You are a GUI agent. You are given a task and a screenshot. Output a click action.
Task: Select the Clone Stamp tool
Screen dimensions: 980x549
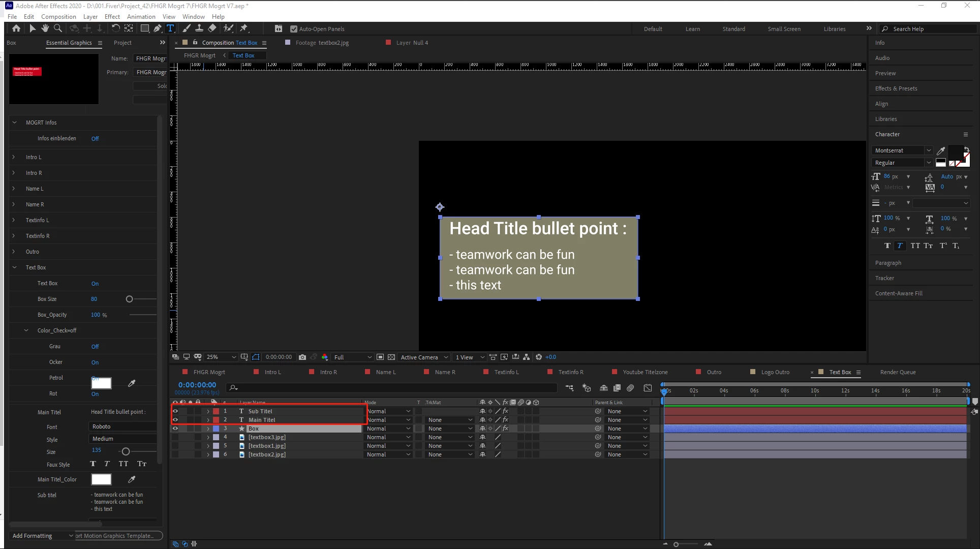click(199, 28)
